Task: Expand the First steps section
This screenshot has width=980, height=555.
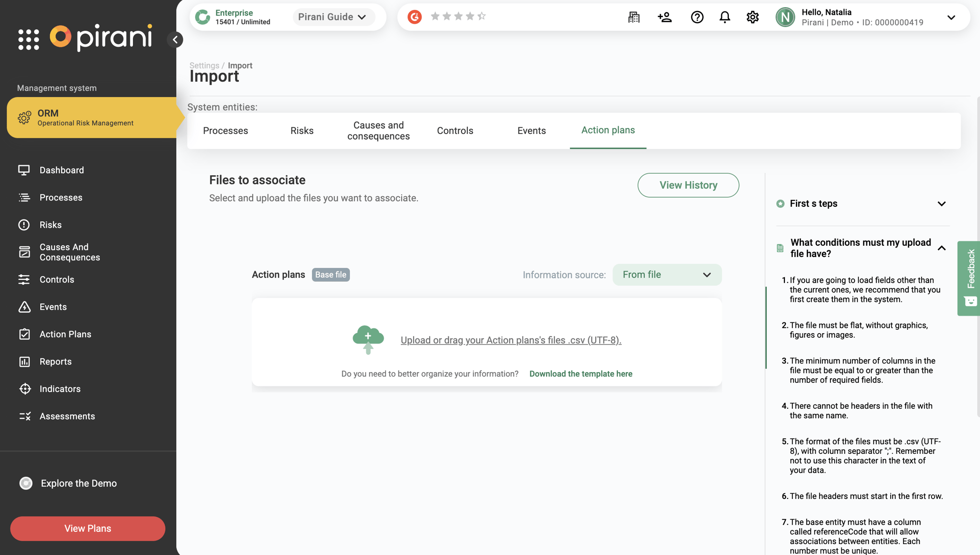Action: (942, 204)
